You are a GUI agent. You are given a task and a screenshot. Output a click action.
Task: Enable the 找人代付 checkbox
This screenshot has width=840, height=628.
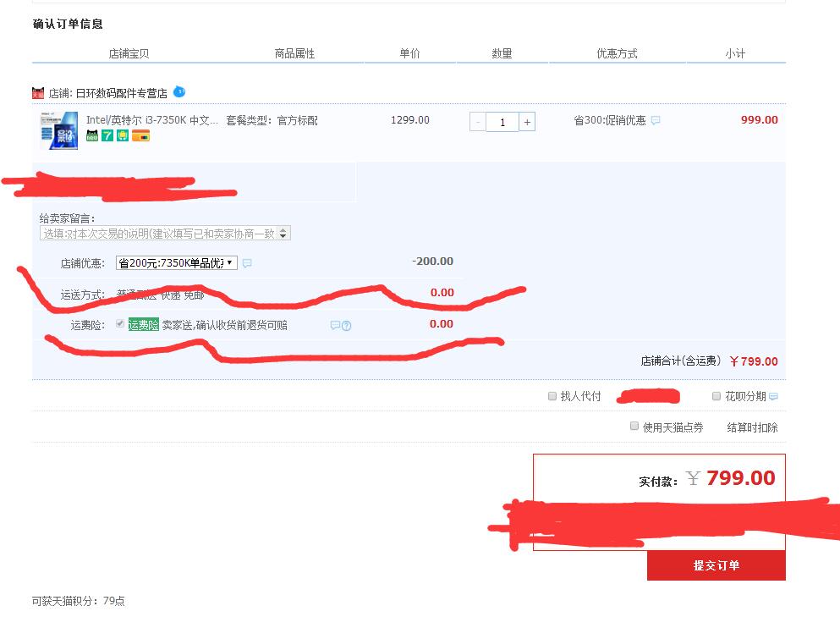click(x=552, y=395)
